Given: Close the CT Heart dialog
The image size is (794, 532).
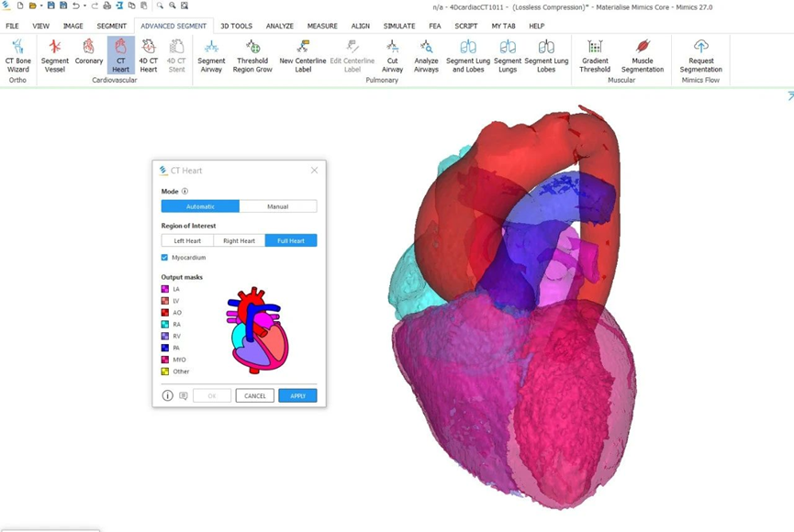Looking at the screenshot, I should [x=315, y=170].
